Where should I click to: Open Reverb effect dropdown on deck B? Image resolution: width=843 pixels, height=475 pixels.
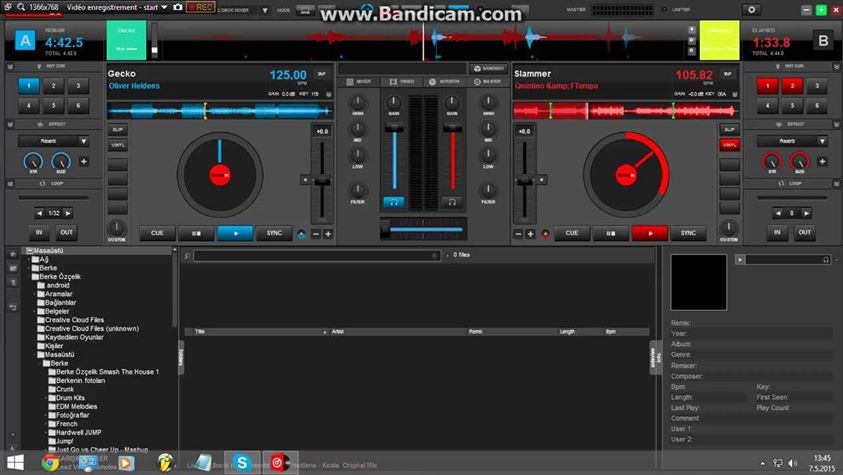[792, 141]
